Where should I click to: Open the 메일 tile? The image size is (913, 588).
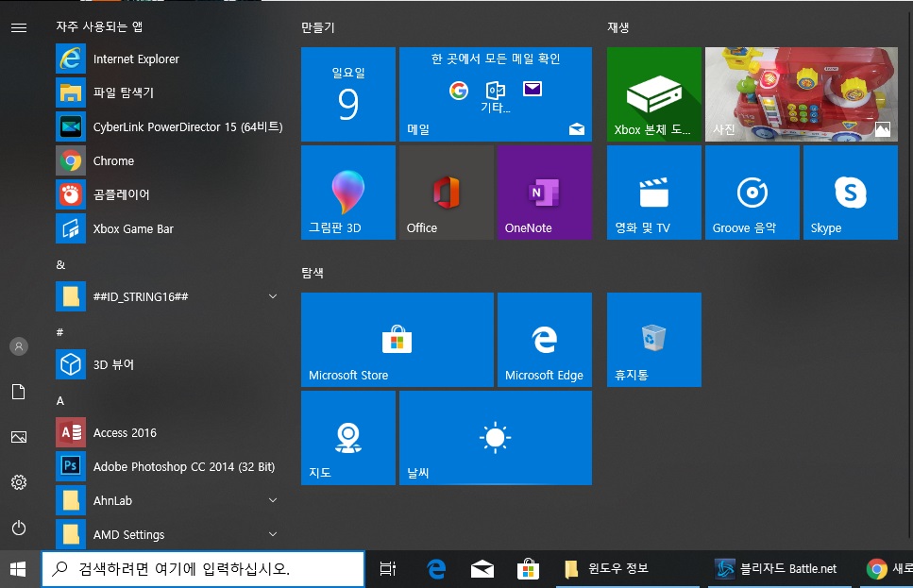[496, 94]
